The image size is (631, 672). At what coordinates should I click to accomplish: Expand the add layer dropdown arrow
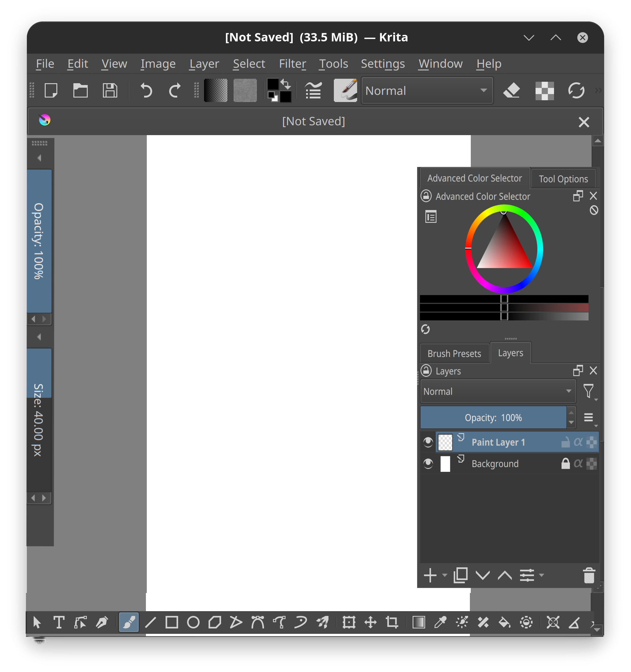pos(445,575)
